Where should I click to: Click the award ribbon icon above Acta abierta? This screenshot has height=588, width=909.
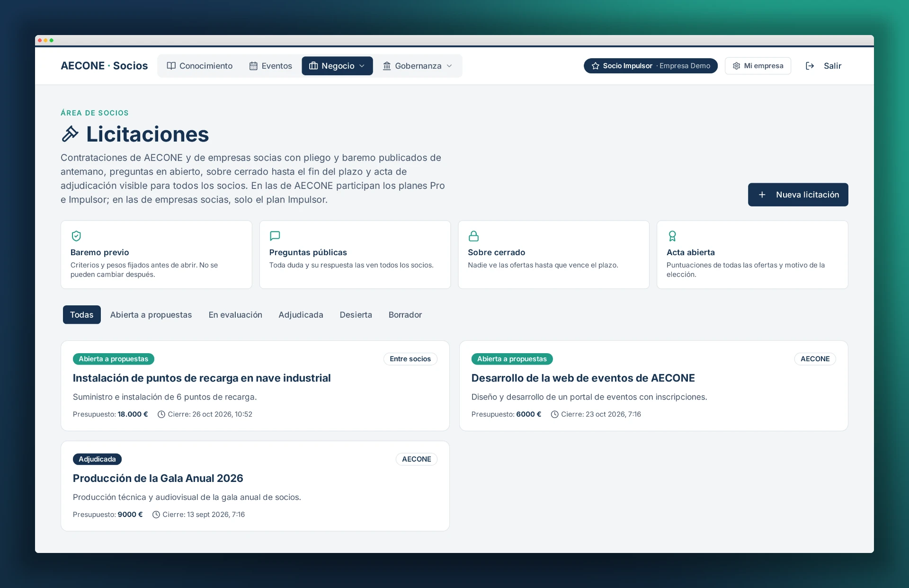coord(672,236)
